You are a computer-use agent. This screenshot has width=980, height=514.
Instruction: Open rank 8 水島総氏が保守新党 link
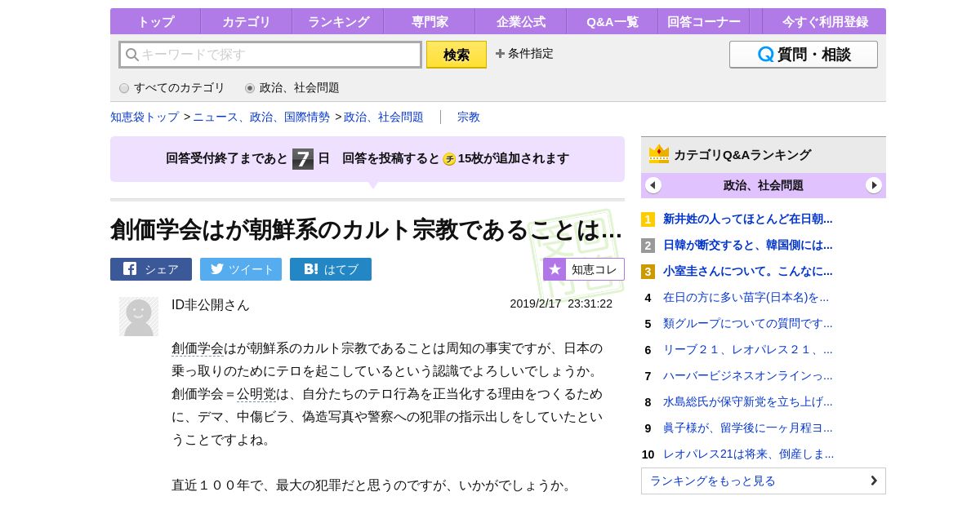[x=748, y=401]
